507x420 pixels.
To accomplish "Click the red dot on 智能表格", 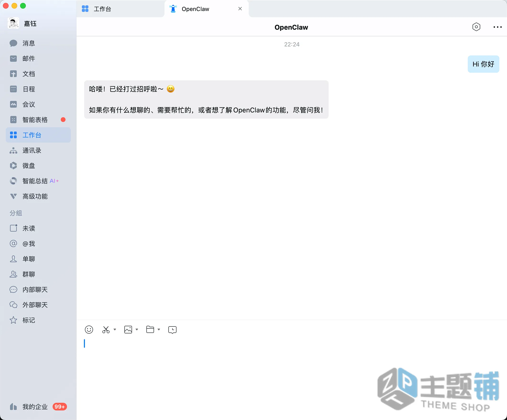I will (x=63, y=120).
